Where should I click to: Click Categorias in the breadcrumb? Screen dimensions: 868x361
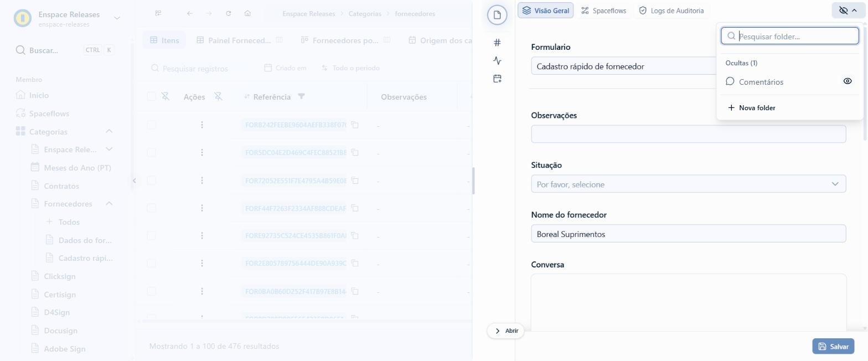pos(365,13)
